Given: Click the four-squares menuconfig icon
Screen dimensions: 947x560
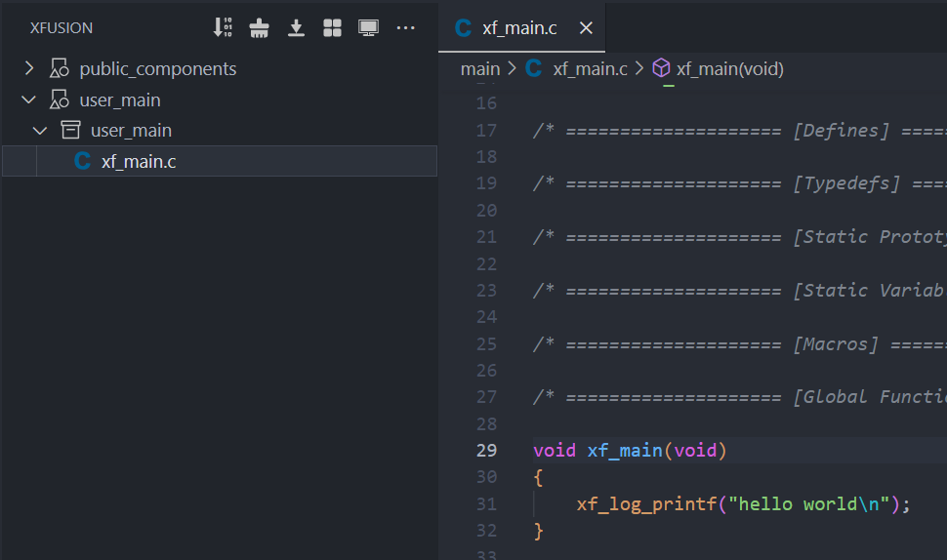Looking at the screenshot, I should (x=332, y=27).
